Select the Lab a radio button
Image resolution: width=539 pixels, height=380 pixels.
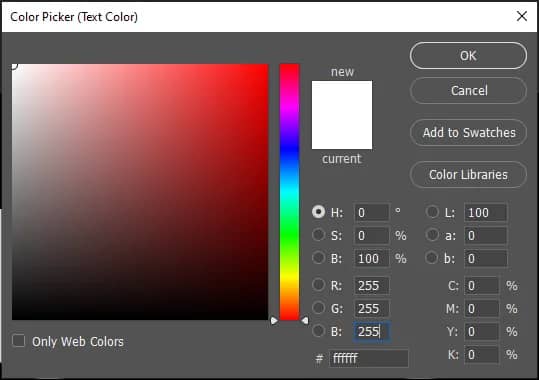432,235
